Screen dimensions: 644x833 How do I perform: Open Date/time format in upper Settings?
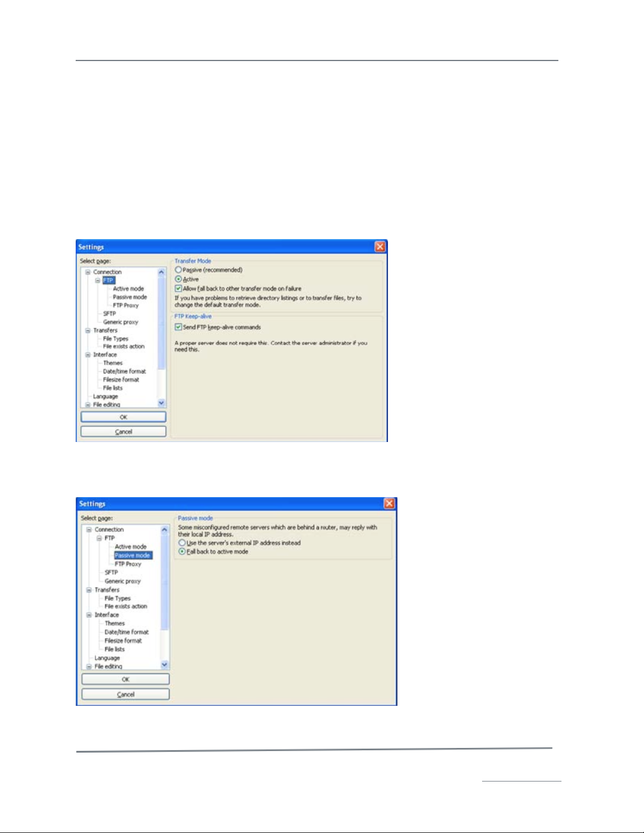pyautogui.click(x=125, y=371)
